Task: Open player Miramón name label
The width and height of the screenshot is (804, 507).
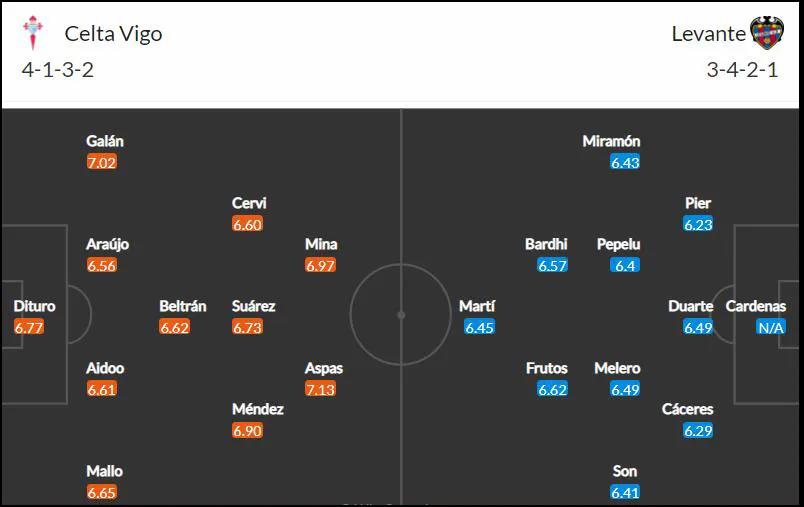Action: [x=611, y=141]
